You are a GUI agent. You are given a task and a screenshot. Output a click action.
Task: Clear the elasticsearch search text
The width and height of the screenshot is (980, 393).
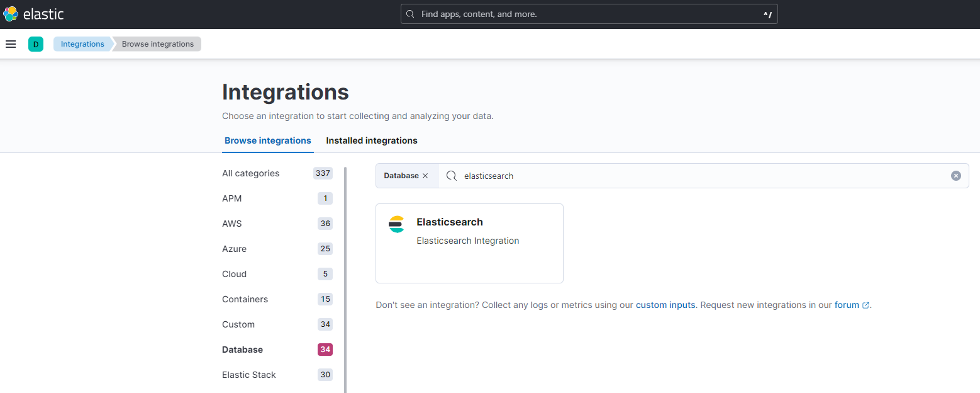tap(956, 176)
